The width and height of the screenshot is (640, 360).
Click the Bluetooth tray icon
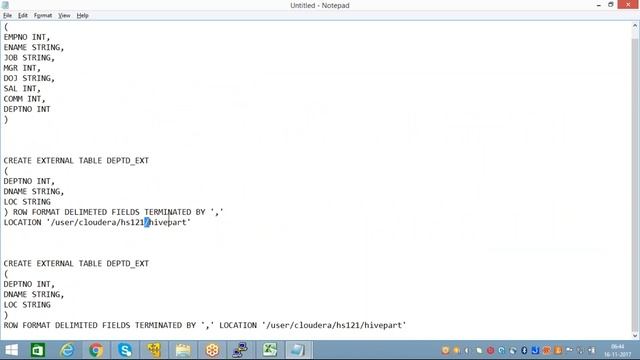pos(524,351)
